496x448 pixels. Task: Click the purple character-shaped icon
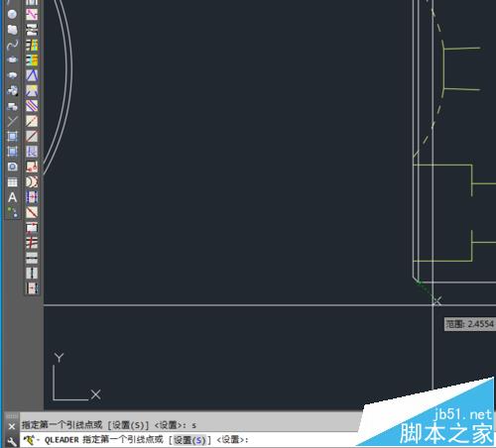[x=32, y=152]
